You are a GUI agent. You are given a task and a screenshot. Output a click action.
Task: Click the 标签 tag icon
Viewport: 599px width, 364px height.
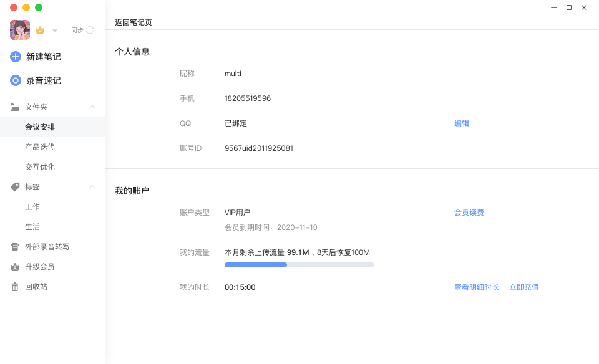[x=15, y=187]
